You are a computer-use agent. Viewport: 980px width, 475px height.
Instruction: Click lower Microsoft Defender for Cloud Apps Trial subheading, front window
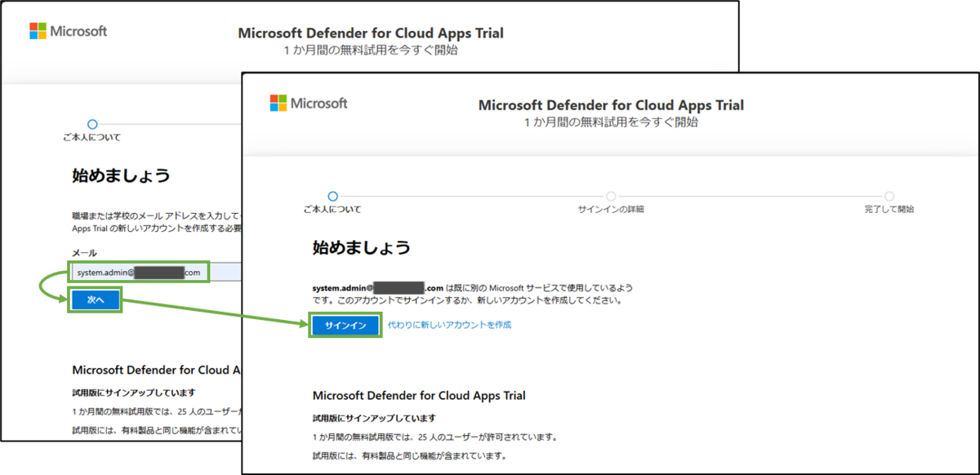point(419,396)
